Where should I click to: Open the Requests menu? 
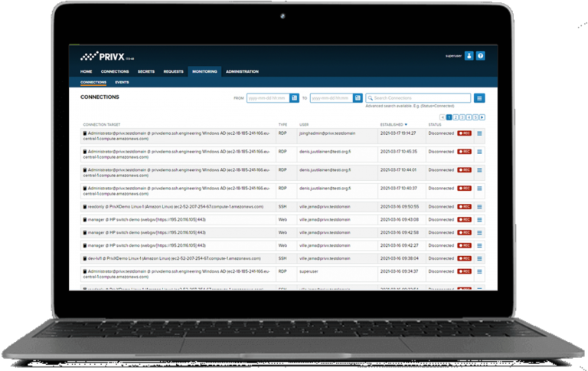click(173, 71)
